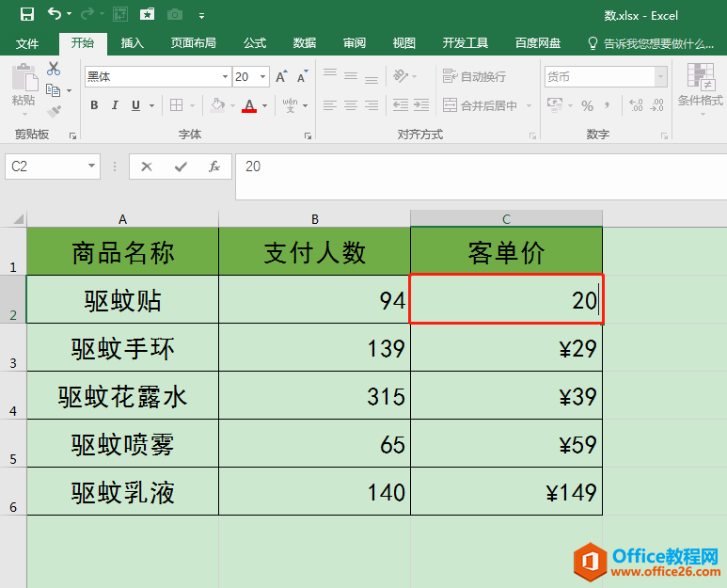This screenshot has width=727, height=588.
Task: Apply the red font color swatch
Action: 249,105
